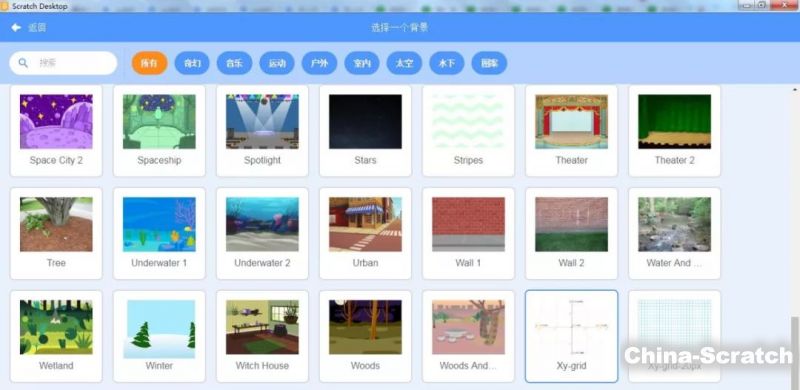Select the Xy-grid backdrop
This screenshot has height=390, width=800.
(571, 336)
